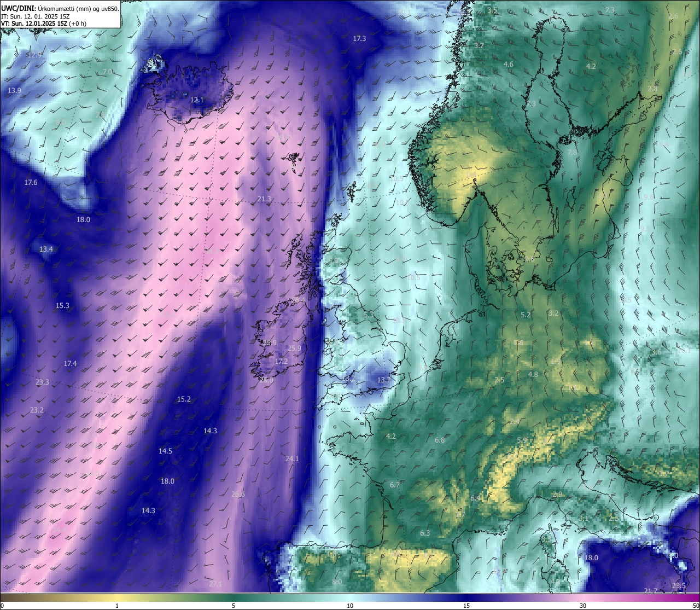Click the 5.9 value over the Alps
Viewport: 700px width, 610px height.
[x=522, y=440]
